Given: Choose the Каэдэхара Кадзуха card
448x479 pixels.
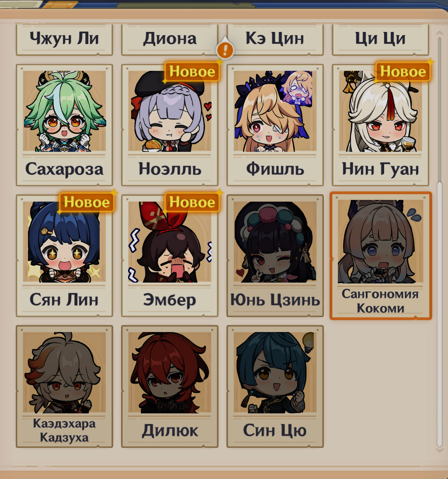Looking at the screenshot, I should pos(64,386).
